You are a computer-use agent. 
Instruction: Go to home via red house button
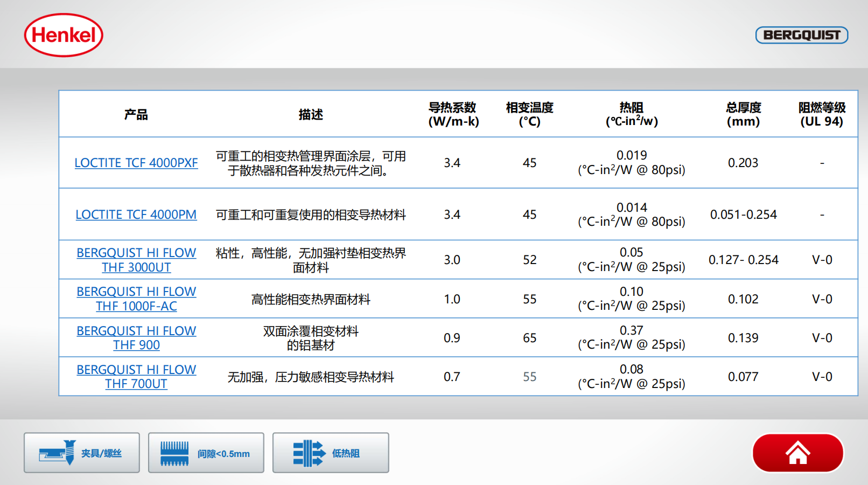pyautogui.click(x=797, y=453)
